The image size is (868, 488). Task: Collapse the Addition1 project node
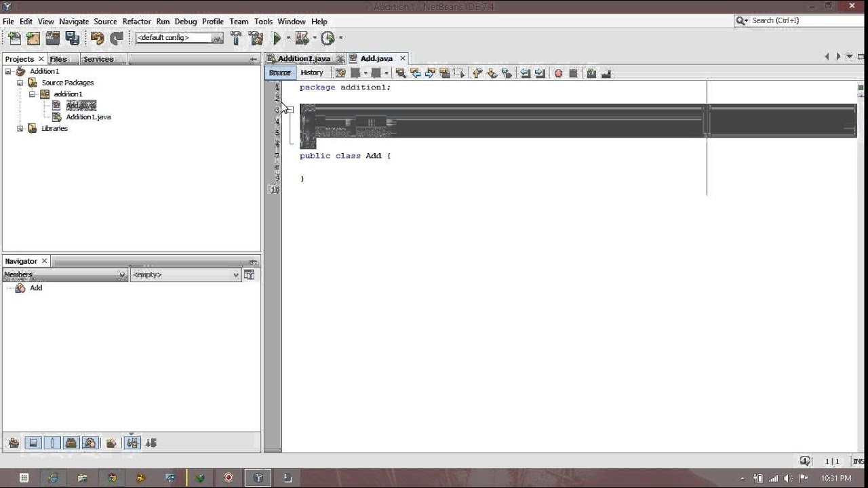[x=8, y=71]
